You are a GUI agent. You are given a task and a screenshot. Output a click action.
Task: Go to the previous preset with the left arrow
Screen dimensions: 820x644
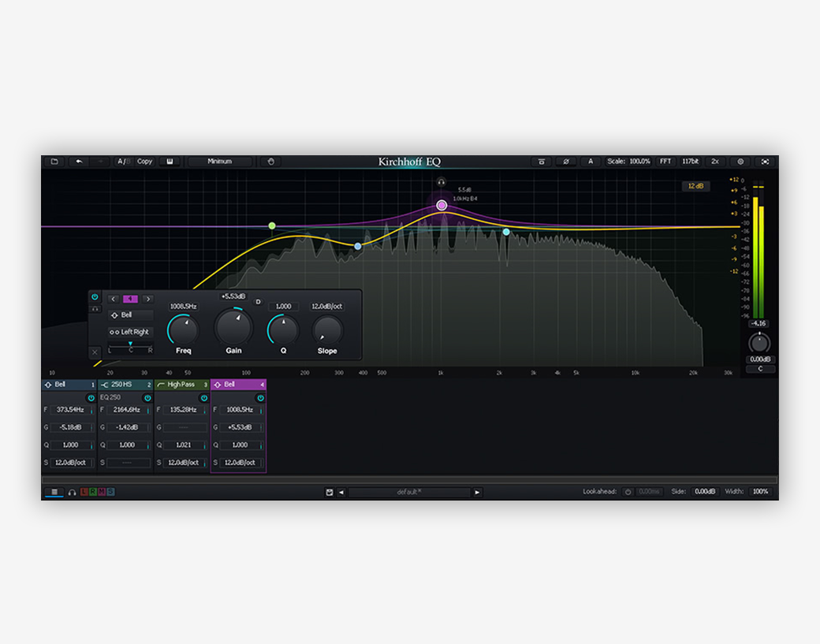(341, 493)
